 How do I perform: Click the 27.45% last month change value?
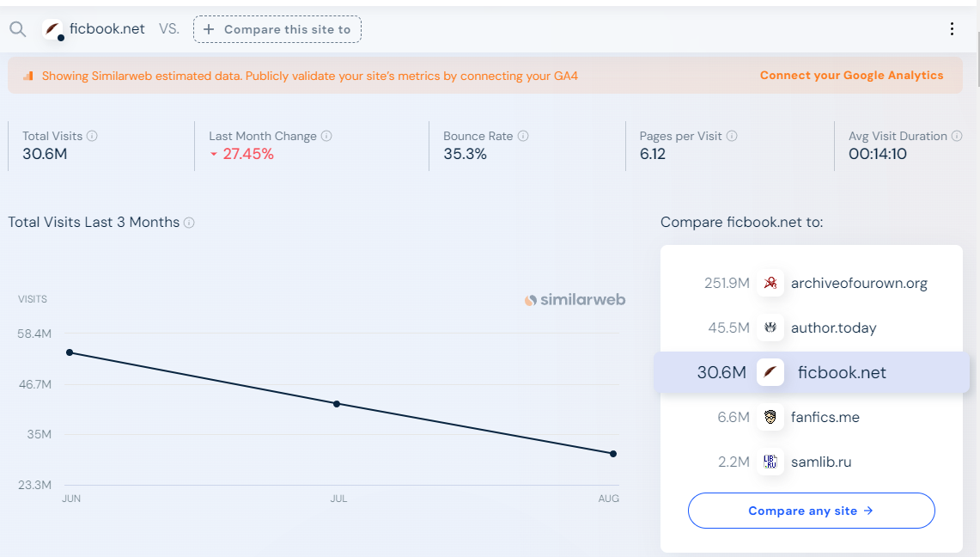pos(248,155)
